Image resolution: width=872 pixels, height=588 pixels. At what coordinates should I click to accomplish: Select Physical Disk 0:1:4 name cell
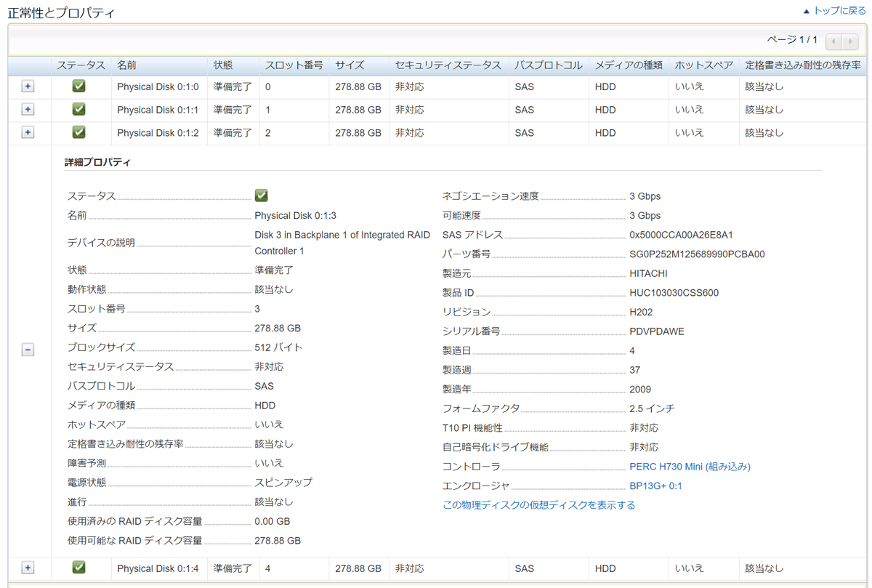coord(158,568)
